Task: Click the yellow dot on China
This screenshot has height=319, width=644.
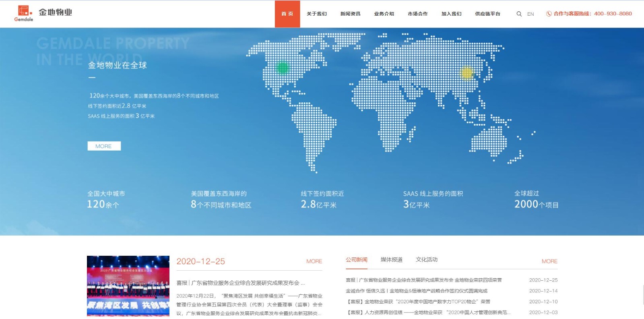Action: click(466, 73)
